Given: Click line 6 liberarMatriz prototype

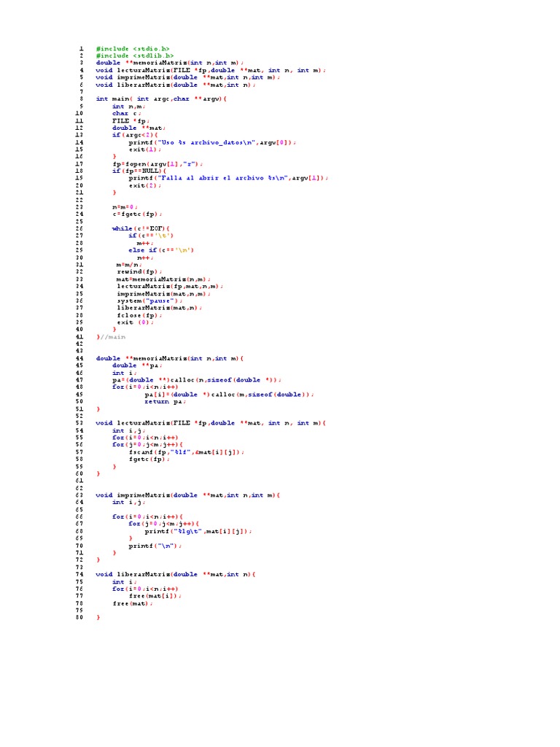Looking at the screenshot, I should [176, 85].
